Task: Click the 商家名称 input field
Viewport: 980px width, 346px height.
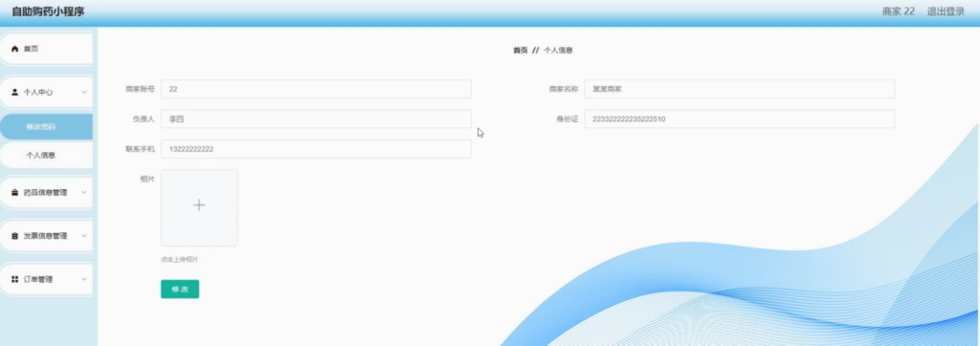Action: tap(740, 89)
